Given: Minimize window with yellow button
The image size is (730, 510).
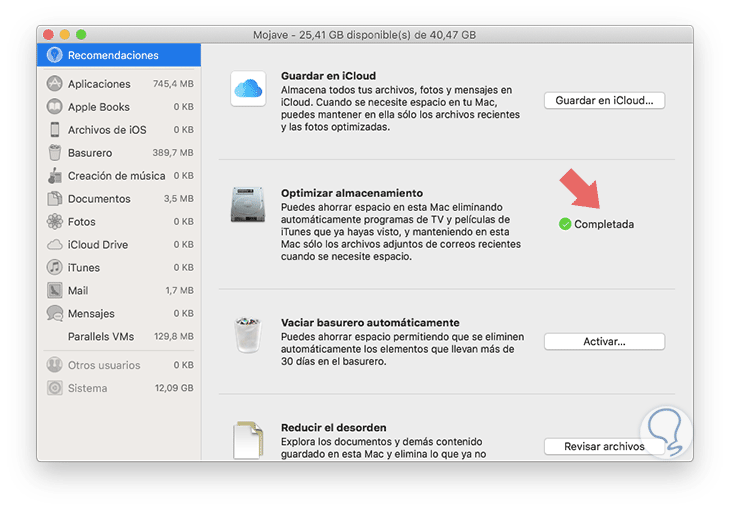Looking at the screenshot, I should (x=65, y=35).
